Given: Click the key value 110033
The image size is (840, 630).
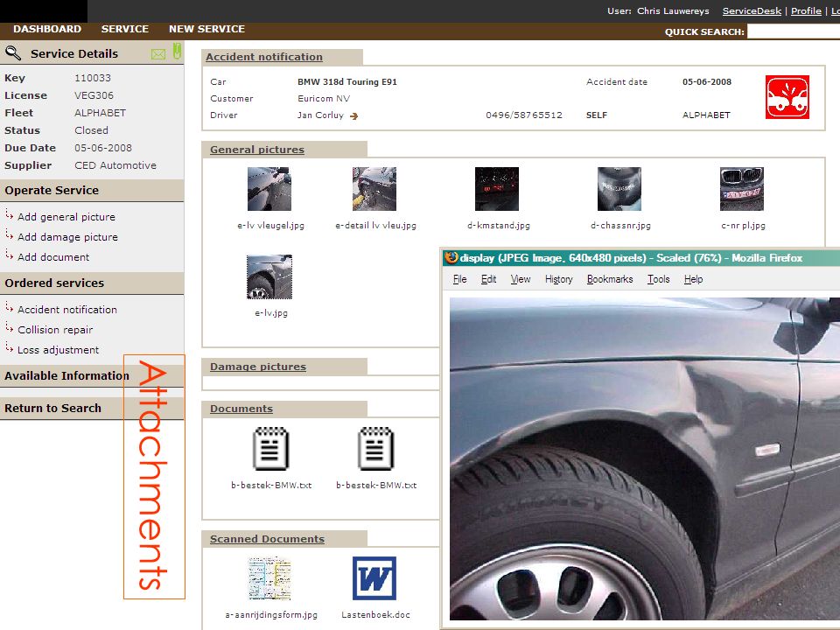Looking at the screenshot, I should pyautogui.click(x=93, y=78).
